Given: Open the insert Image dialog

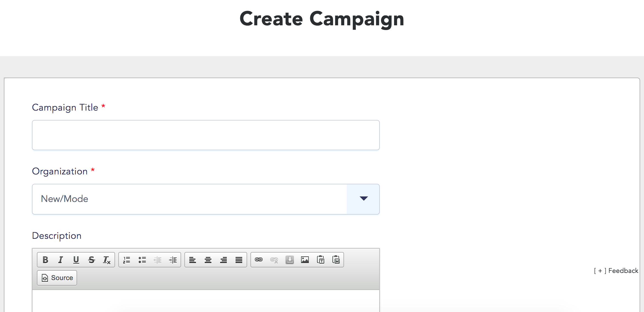Looking at the screenshot, I should (x=305, y=260).
